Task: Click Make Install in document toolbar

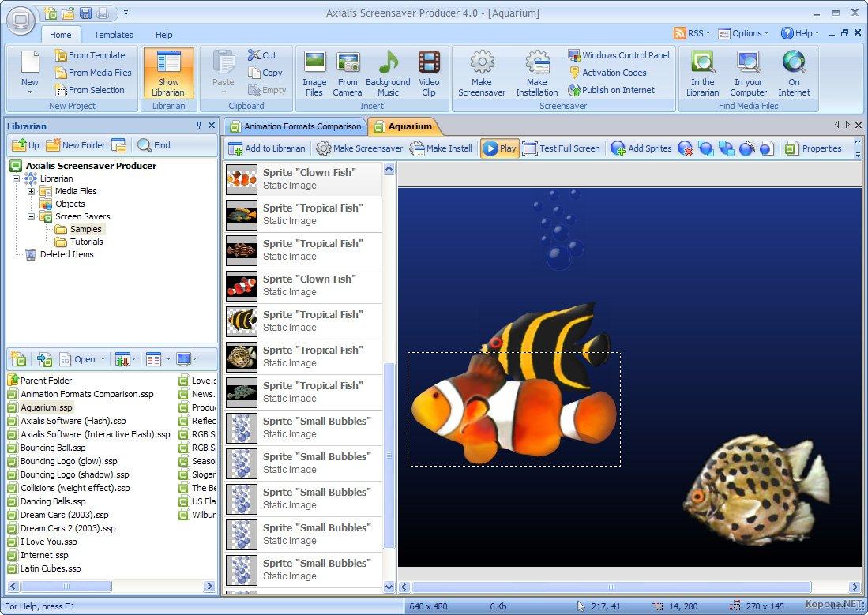Action: coord(441,148)
